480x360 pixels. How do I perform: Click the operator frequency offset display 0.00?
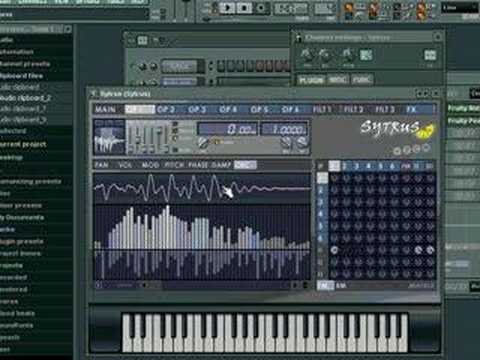pyautogui.click(x=228, y=129)
